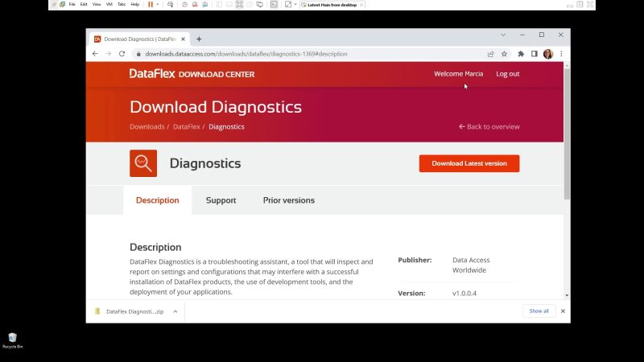Click Back to overview link
The width and height of the screenshot is (644, 362).
489,126
